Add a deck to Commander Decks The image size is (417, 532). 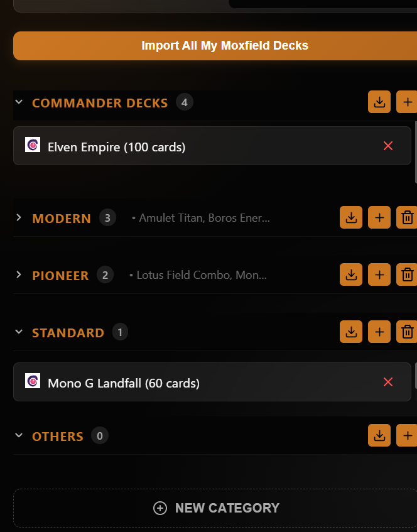(408, 102)
